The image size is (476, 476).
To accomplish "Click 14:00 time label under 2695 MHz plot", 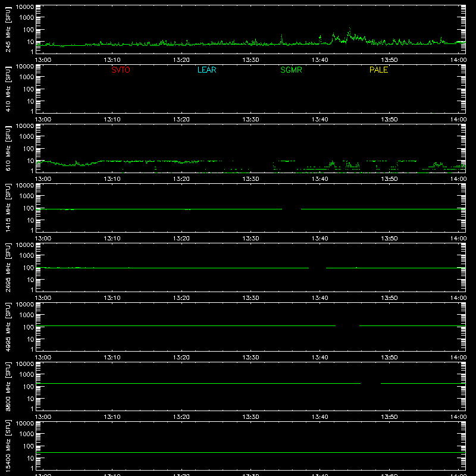I will (458, 298).
